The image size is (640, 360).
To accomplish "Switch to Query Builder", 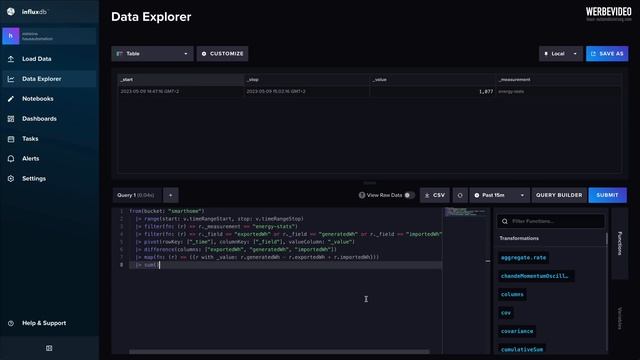I will pyautogui.click(x=559, y=195).
